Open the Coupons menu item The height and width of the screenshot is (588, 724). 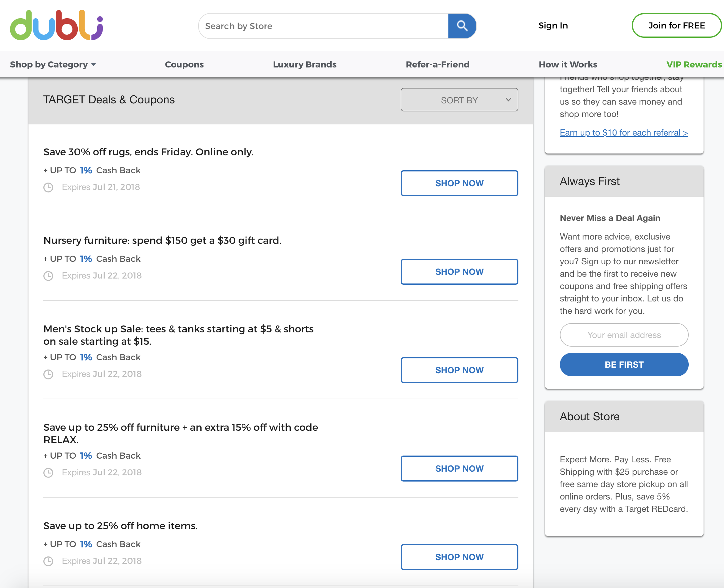(184, 64)
